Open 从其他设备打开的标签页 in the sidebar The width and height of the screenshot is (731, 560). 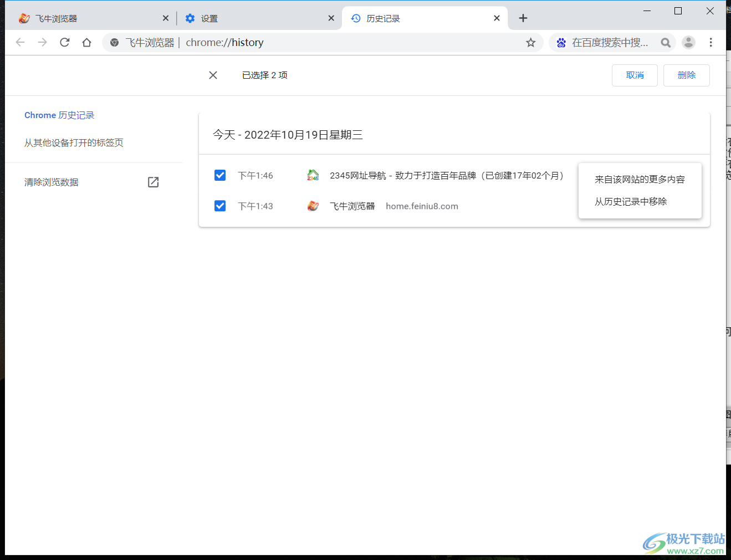point(74,142)
